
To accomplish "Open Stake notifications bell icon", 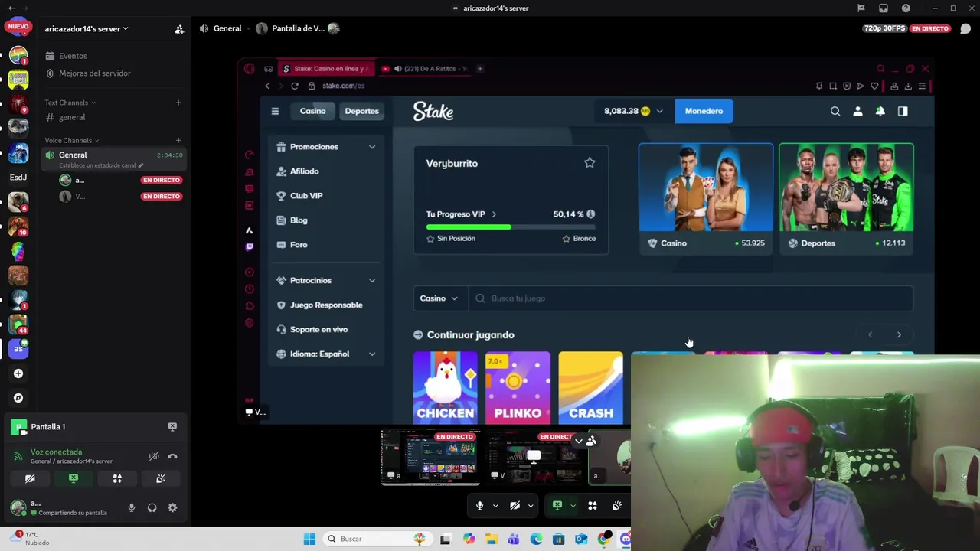I will click(x=880, y=111).
